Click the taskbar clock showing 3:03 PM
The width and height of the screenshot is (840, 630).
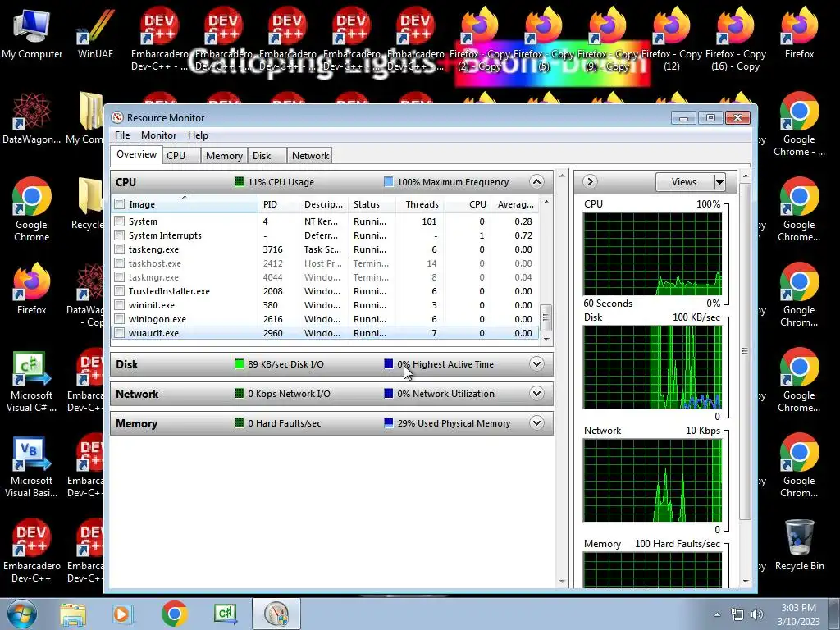tap(798, 614)
